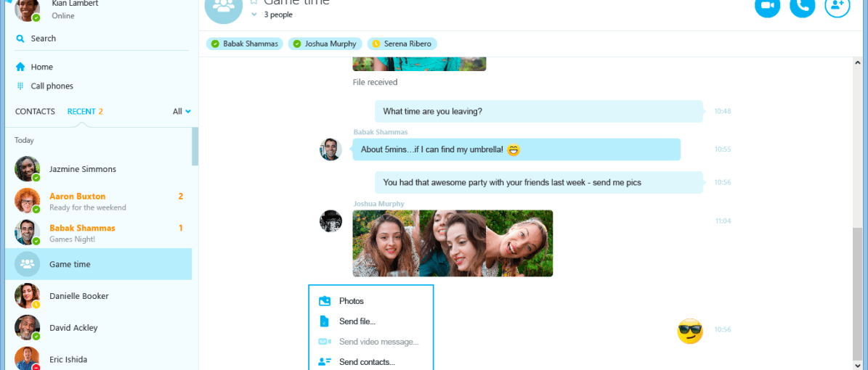Select the Game time group chat row
Viewport: 868px width, 370px height.
(x=99, y=264)
